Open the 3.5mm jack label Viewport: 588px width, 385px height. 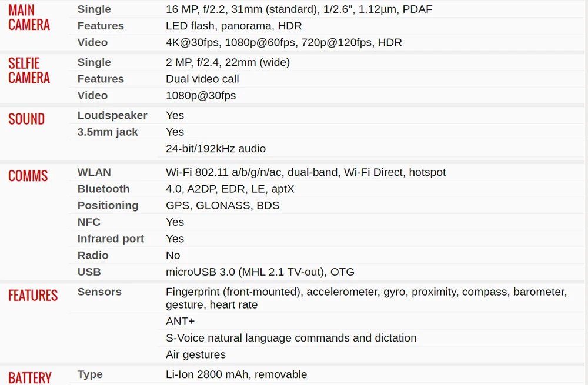click(x=108, y=132)
